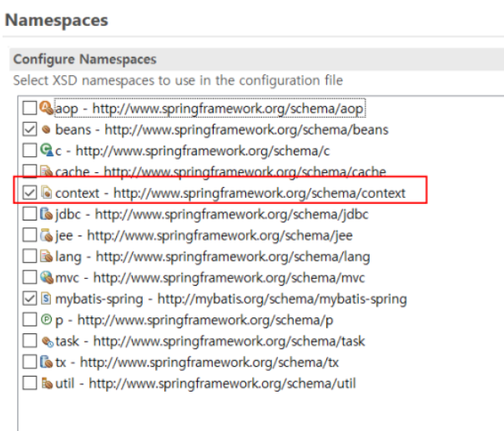Click the Namespaces page title
This screenshot has height=431, width=504.
pyautogui.click(x=57, y=20)
